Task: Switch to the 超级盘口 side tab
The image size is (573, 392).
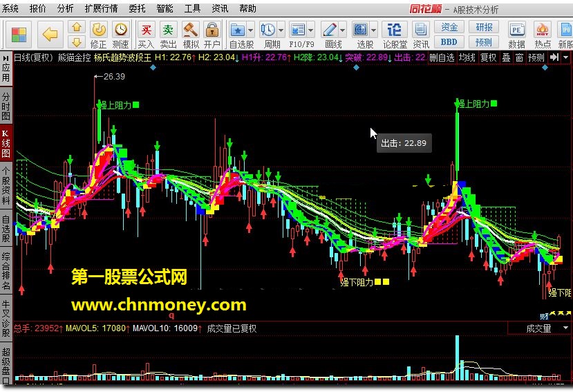Action: (6, 363)
